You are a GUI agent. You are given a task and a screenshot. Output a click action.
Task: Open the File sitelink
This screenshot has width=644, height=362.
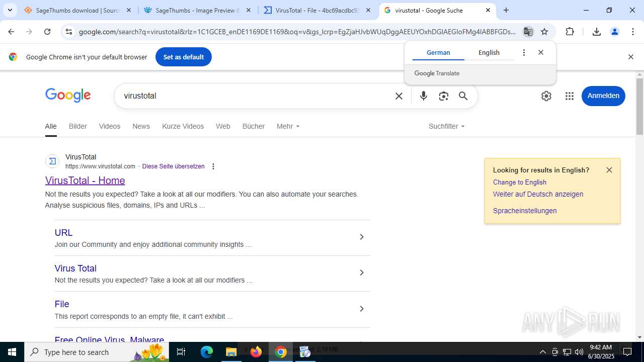pos(62,304)
